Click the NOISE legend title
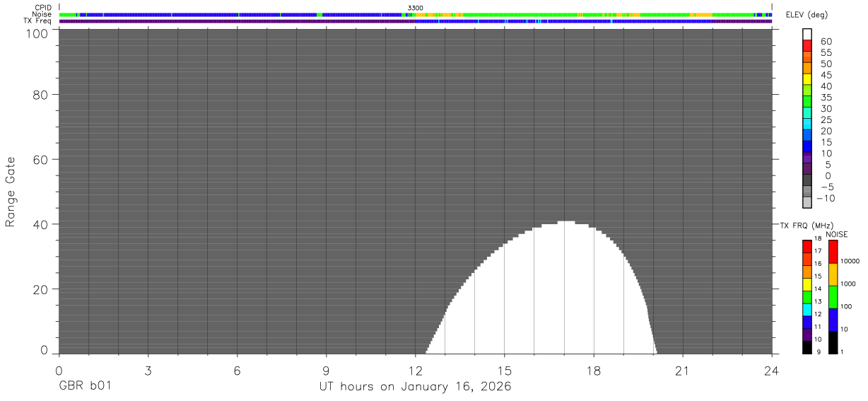Screen dimensions: 868x401 [x=837, y=234]
